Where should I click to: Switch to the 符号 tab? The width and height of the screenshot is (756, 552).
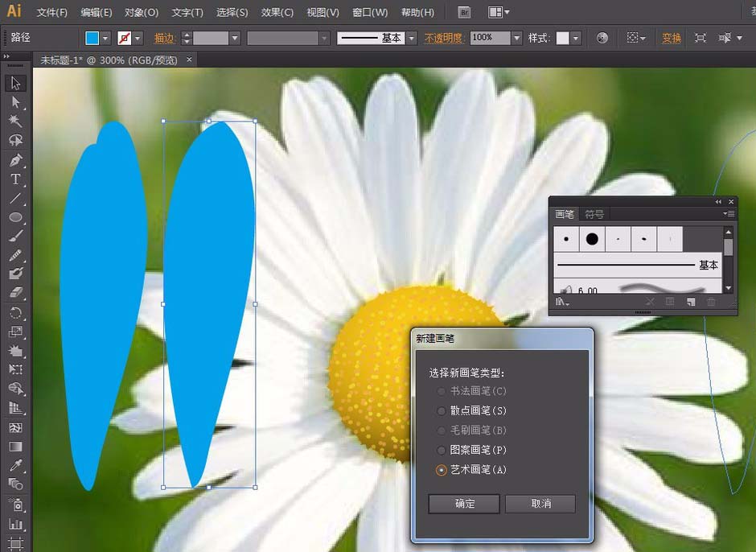[594, 214]
